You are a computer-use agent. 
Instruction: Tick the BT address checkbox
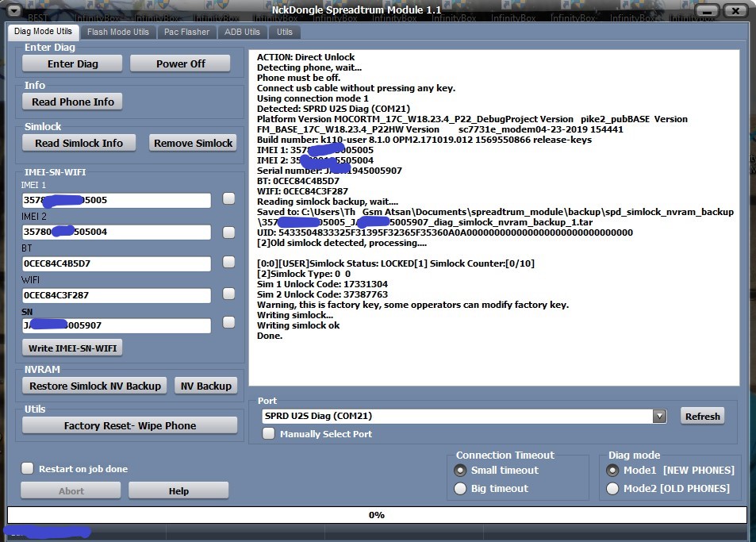229,262
